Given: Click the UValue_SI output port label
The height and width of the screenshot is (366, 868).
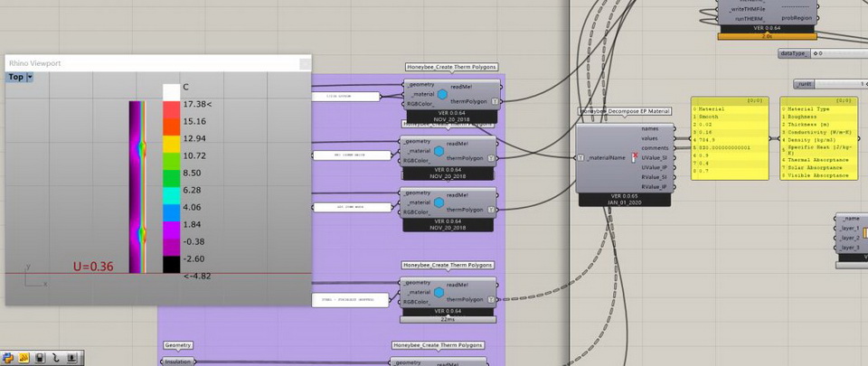Looking at the screenshot, I should 654,157.
